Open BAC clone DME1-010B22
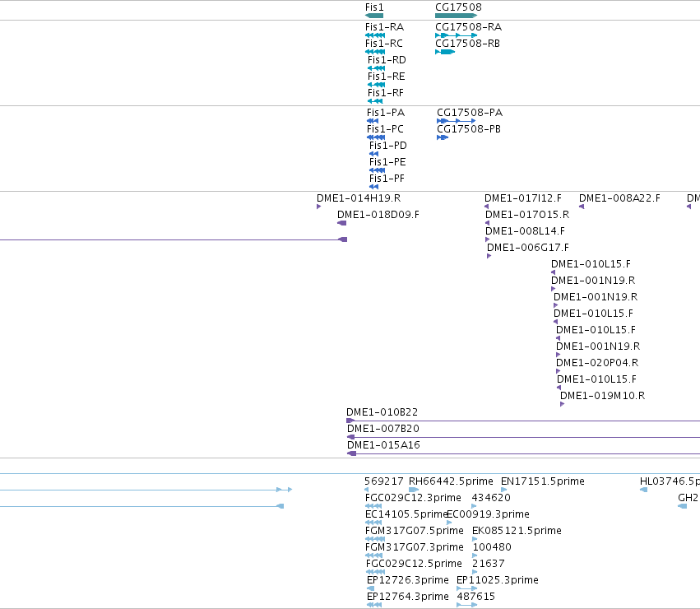Screen dimensions: 700x609 click(382, 412)
